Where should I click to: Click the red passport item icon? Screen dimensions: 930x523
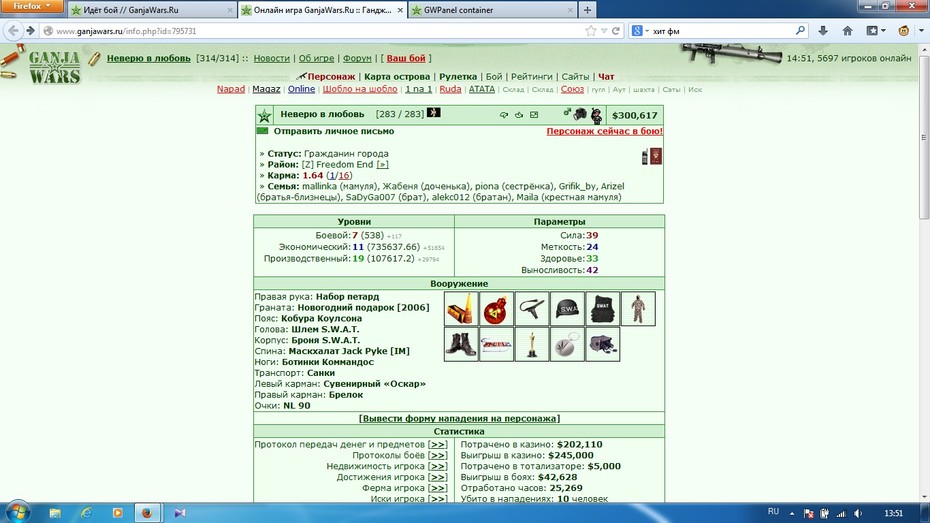pos(655,157)
